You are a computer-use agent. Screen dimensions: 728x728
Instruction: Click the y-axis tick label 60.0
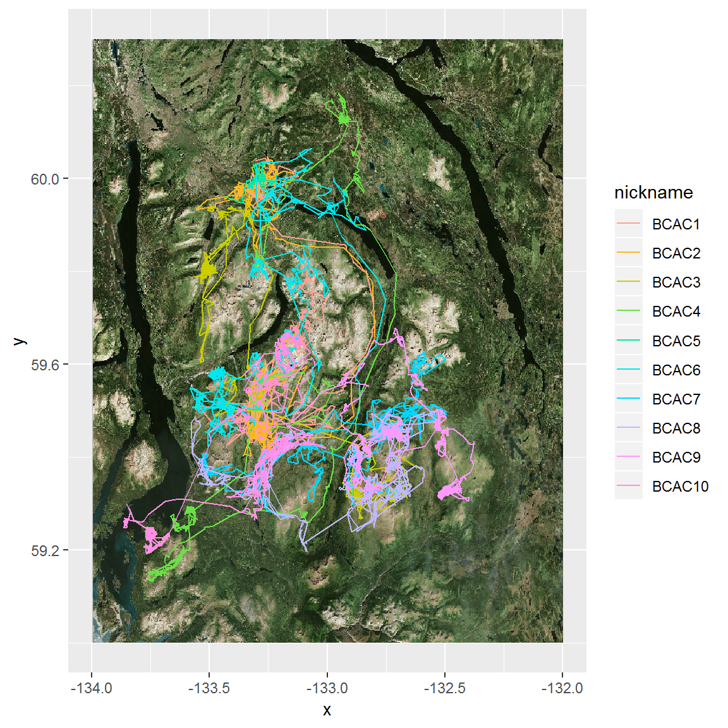click(45, 179)
